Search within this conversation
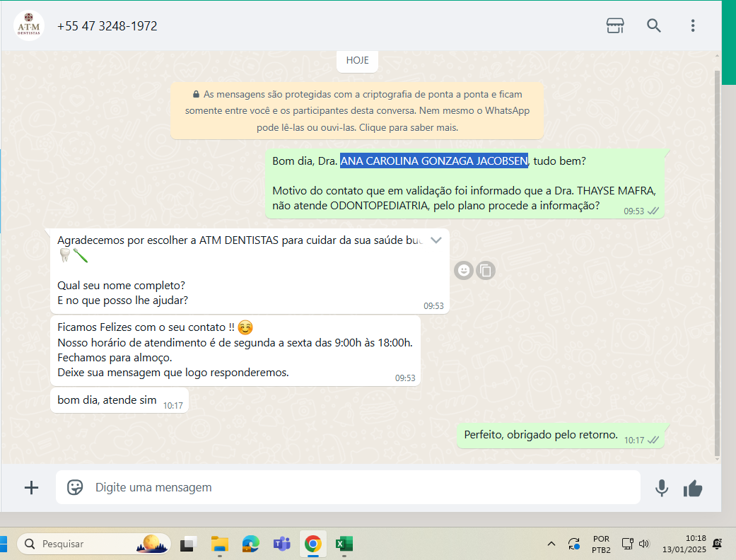The image size is (736, 560). 654,25
